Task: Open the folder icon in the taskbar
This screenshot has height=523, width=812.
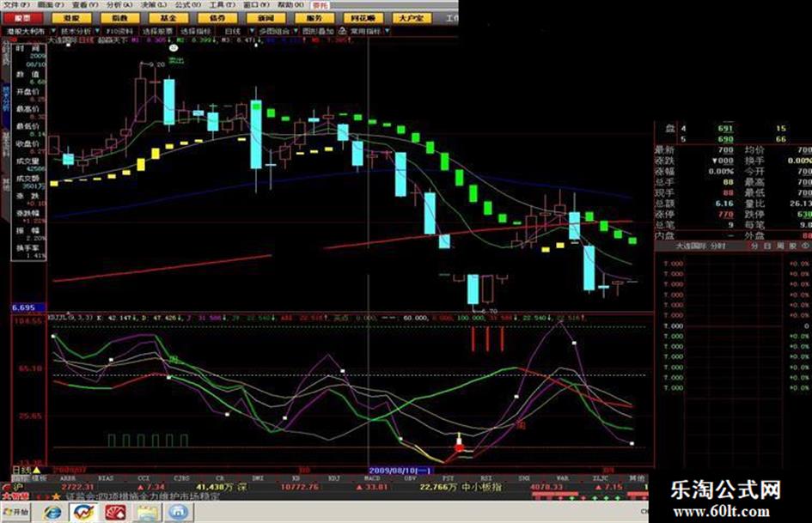Action: tap(148, 513)
